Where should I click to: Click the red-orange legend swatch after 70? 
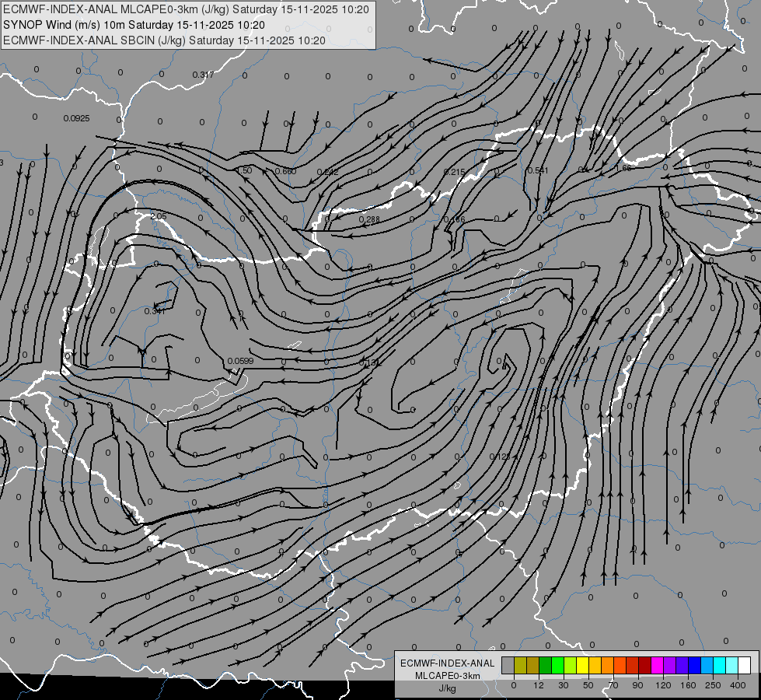point(620,666)
